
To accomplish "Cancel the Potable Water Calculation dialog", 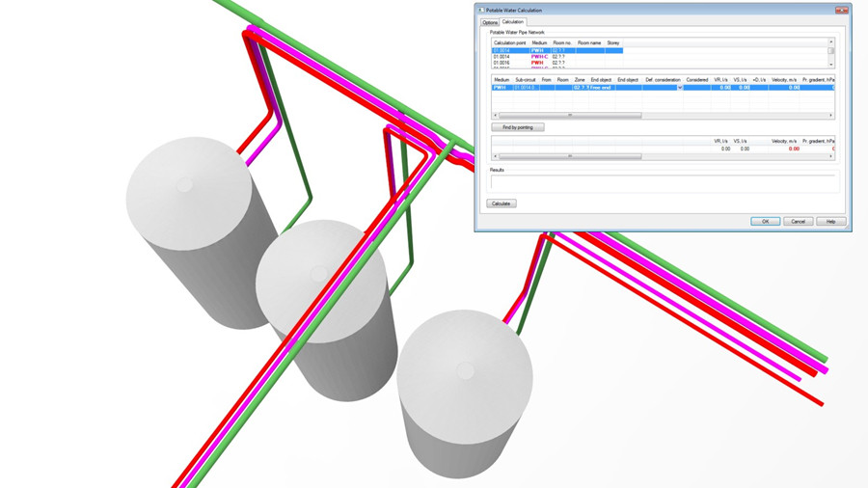I will tap(798, 221).
